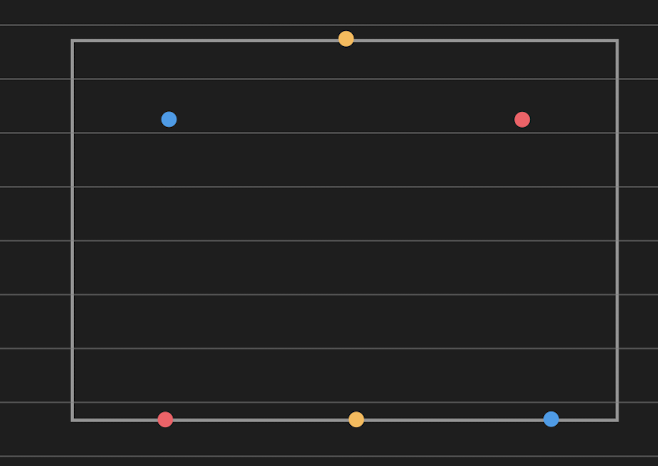Image resolution: width=658 pixels, height=466 pixels.
Task: Select the rectangle's top-left corner
Action: (x=73, y=41)
